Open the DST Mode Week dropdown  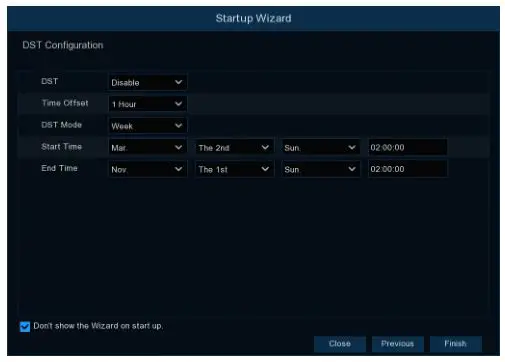tap(147, 126)
